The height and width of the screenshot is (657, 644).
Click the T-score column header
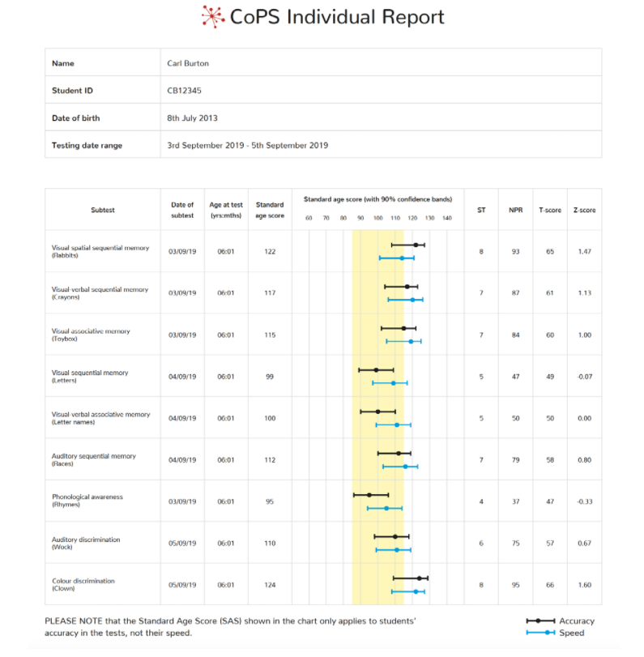(x=550, y=210)
